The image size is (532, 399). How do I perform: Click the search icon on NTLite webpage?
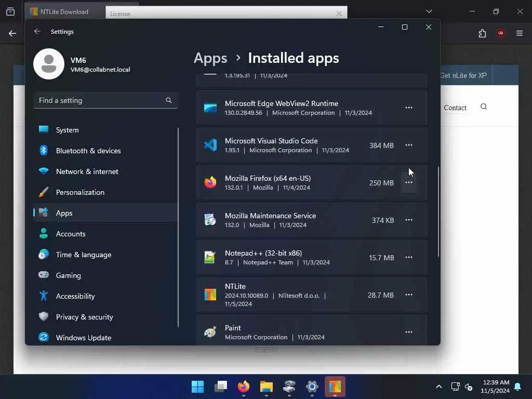tap(484, 107)
